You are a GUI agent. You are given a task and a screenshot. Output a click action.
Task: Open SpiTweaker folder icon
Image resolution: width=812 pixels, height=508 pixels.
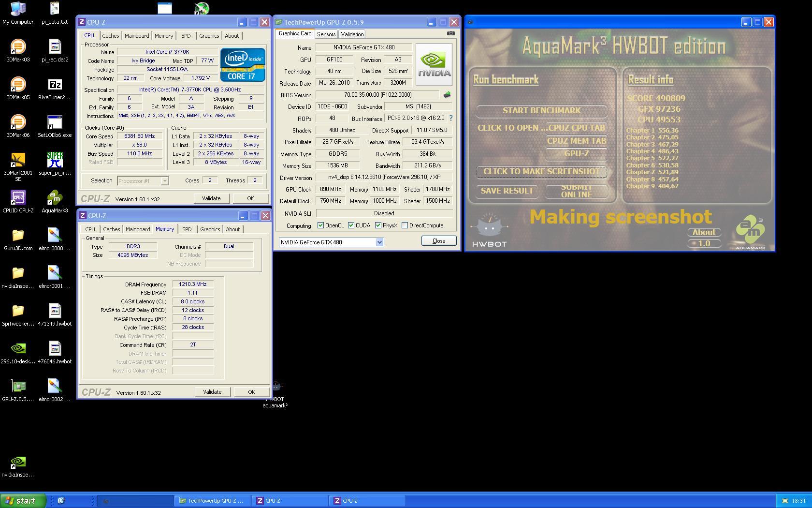point(18,315)
